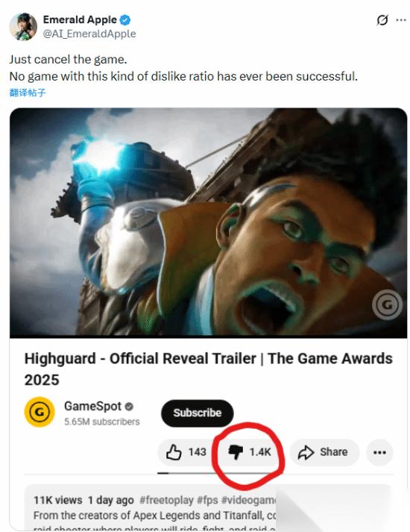Click the GameSpot watermark on the video
410x532 pixels.
[x=387, y=304]
